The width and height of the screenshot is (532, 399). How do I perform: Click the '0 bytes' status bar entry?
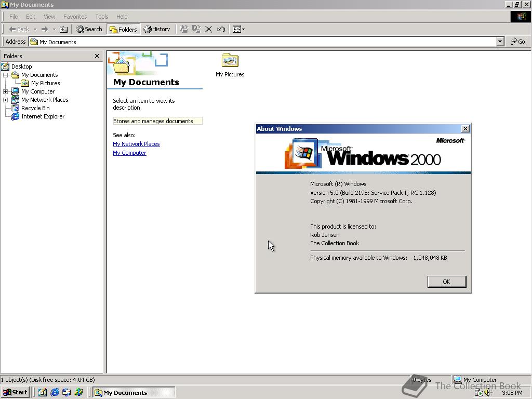(422, 380)
